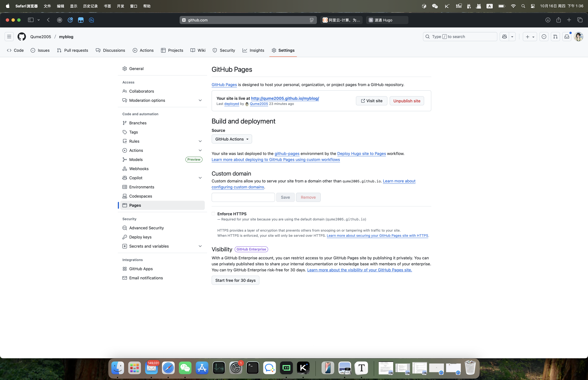Open pull requests icon in top header
This screenshot has height=380, width=588.
(x=555, y=36)
